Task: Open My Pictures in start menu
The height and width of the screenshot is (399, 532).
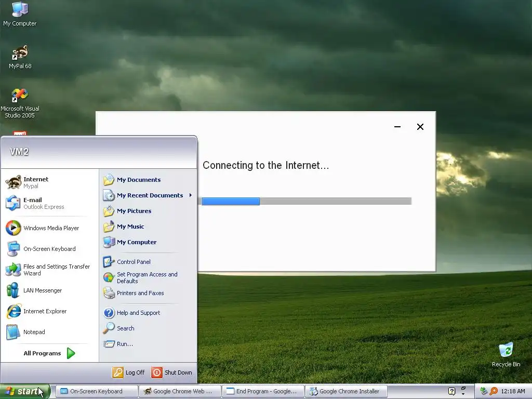Action: click(148, 211)
